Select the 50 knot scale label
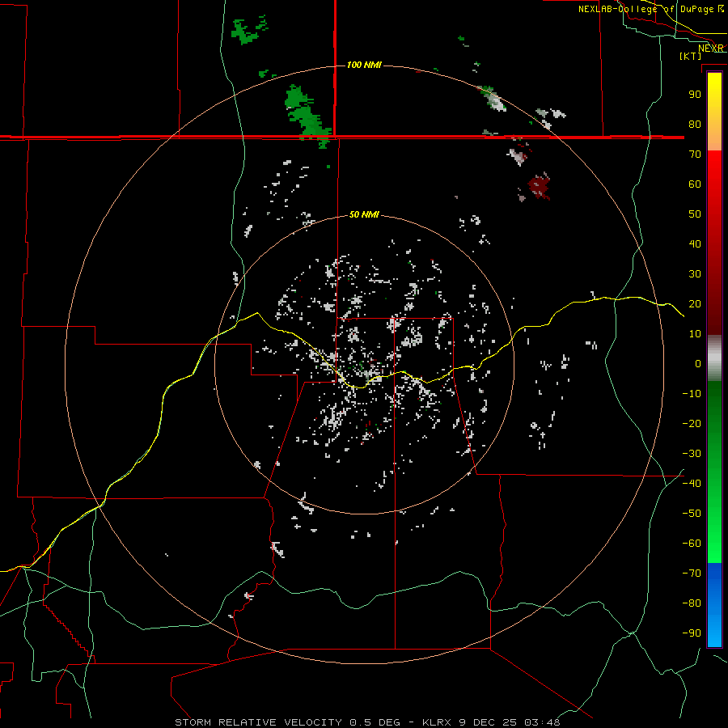728x728 pixels. [x=695, y=214]
